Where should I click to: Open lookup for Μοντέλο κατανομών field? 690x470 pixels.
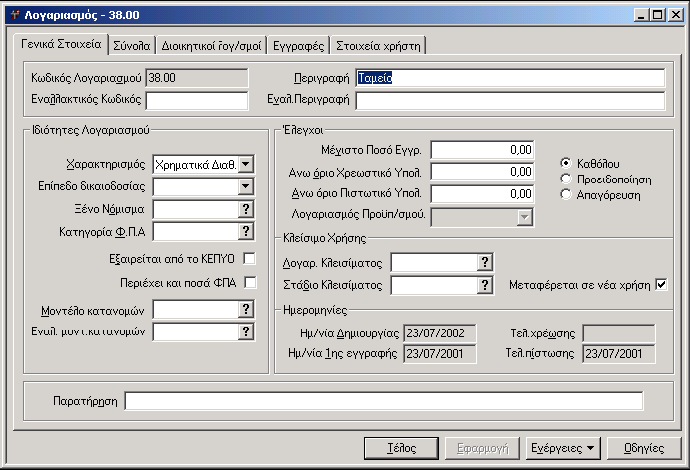(x=246, y=309)
